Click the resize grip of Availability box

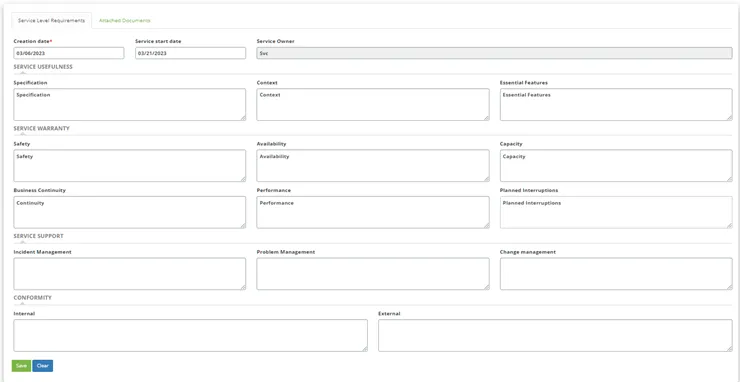487,179
